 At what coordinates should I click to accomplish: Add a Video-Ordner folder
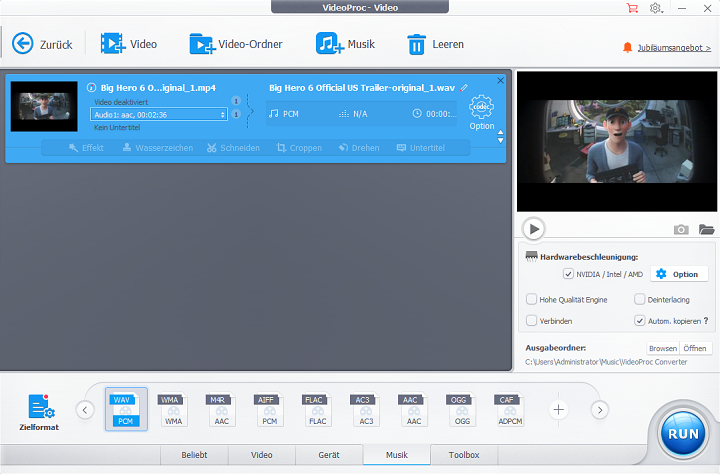pos(236,44)
